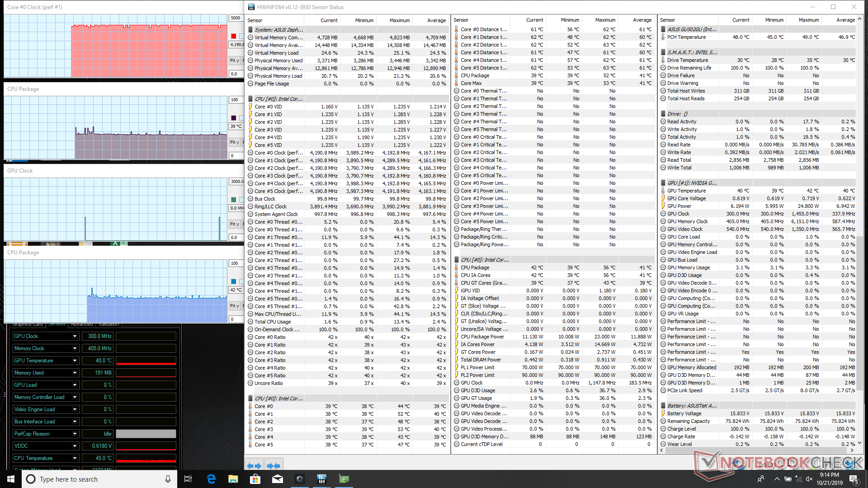Open Microsoft Edge from the taskbar
This screenshot has height=488, width=868.
point(211,479)
